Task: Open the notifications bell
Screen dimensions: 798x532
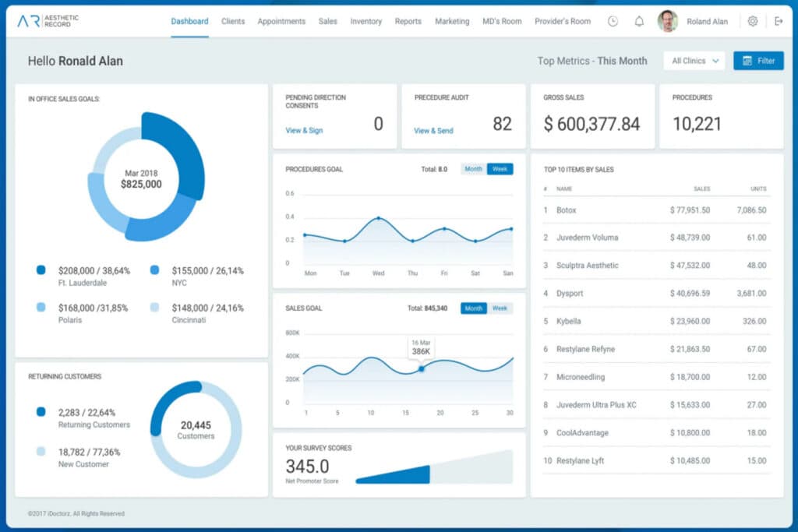Action: tap(639, 21)
